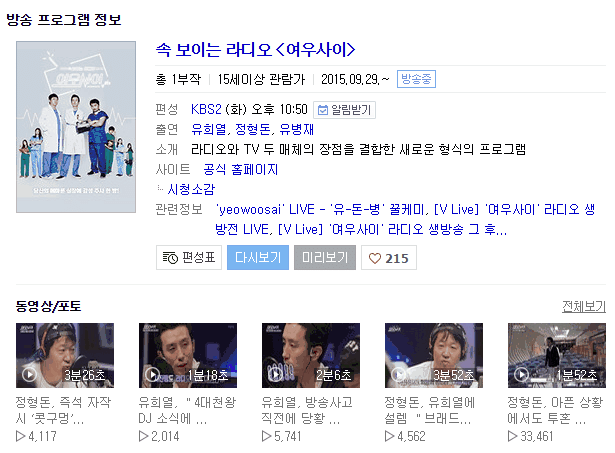
Task: Play the 3분26초 video of 정형돈
Action: [x=65, y=355]
